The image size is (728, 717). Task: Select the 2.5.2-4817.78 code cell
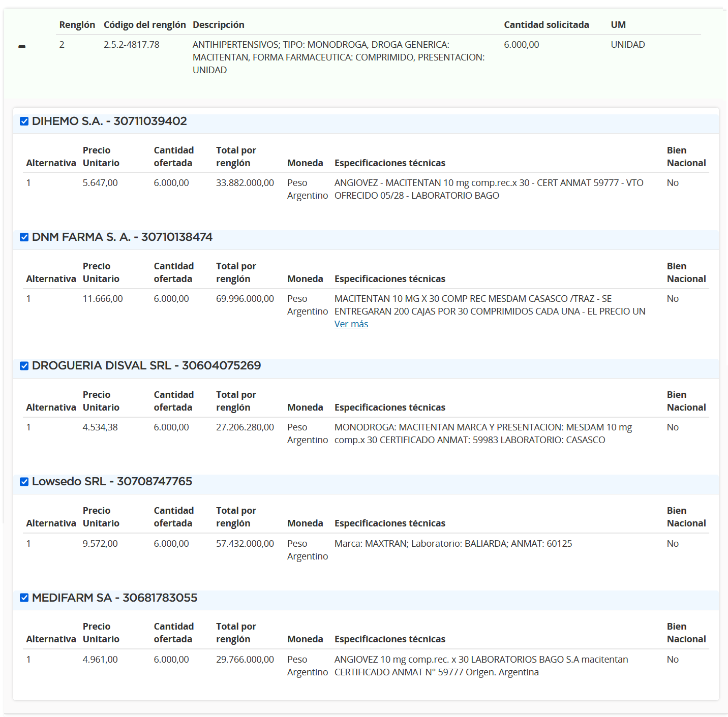(132, 45)
